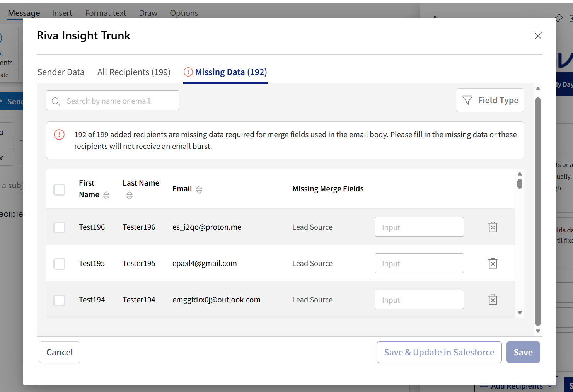The height and width of the screenshot is (392, 573).
Task: Select the Test196 row checkbox
Action: pos(59,227)
